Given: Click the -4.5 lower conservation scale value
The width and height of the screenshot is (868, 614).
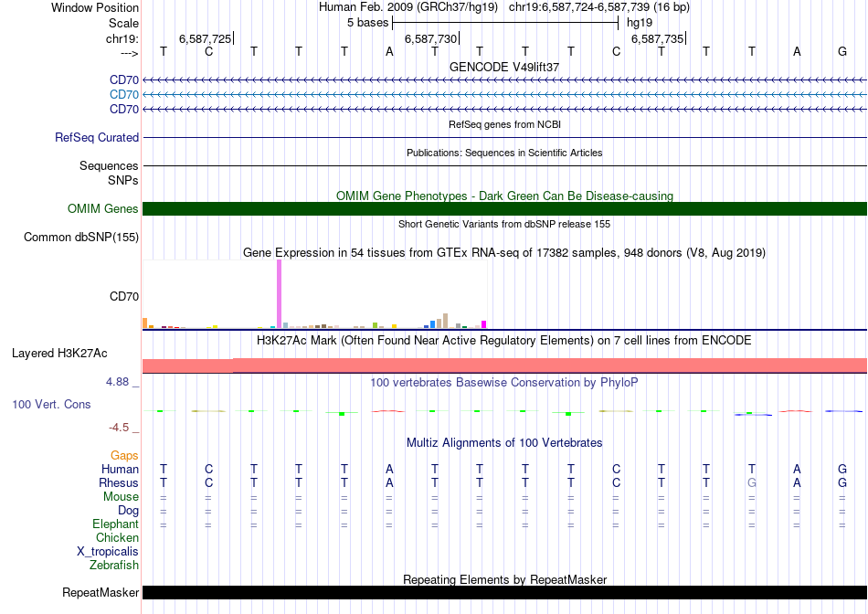Looking at the screenshot, I should click(119, 428).
